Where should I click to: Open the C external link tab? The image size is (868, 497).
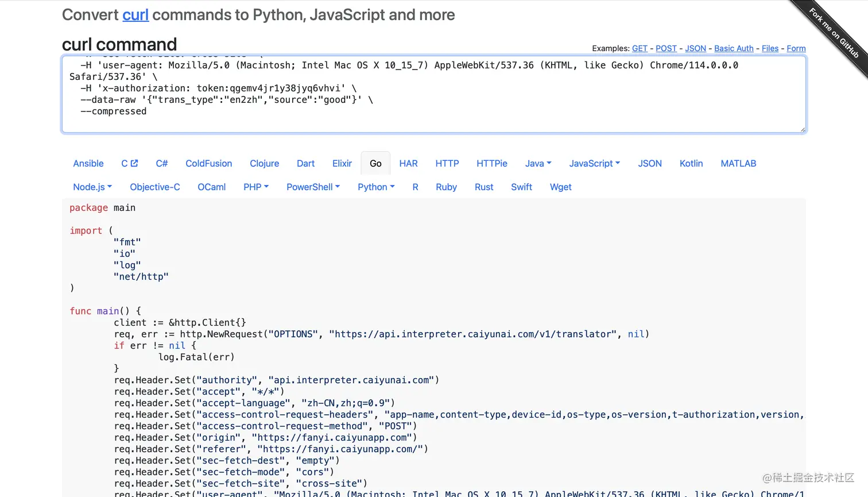tap(130, 163)
